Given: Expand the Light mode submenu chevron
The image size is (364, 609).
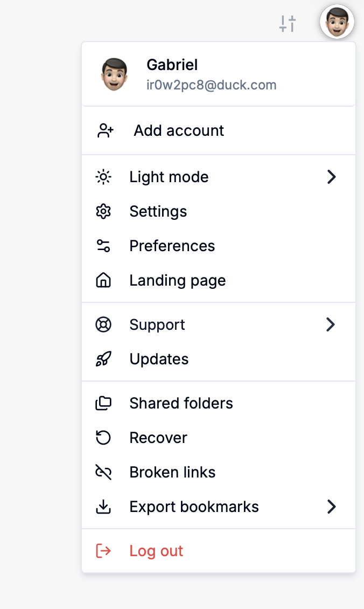Looking at the screenshot, I should point(331,177).
